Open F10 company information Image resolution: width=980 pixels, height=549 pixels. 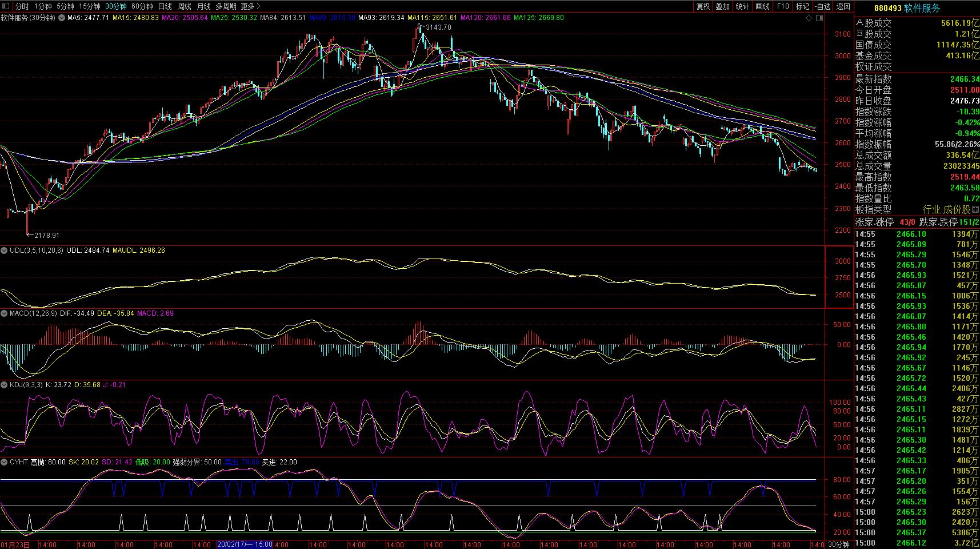[783, 6]
